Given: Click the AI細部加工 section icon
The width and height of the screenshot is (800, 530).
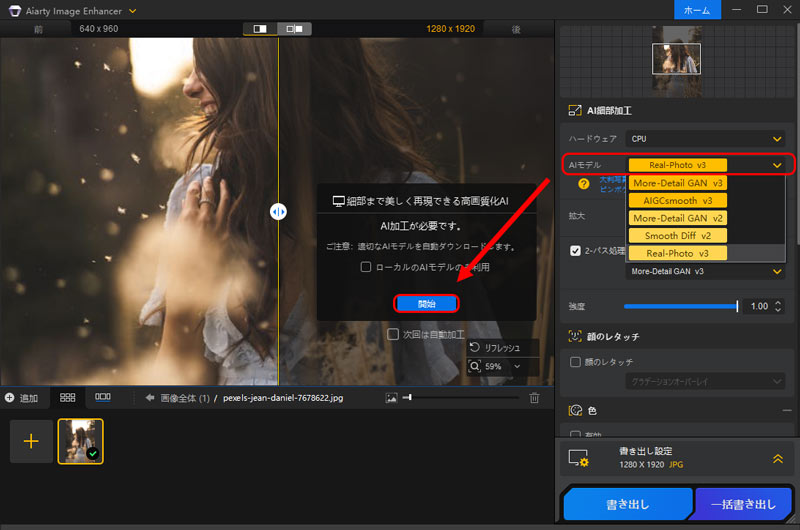Looking at the screenshot, I should click(x=575, y=110).
